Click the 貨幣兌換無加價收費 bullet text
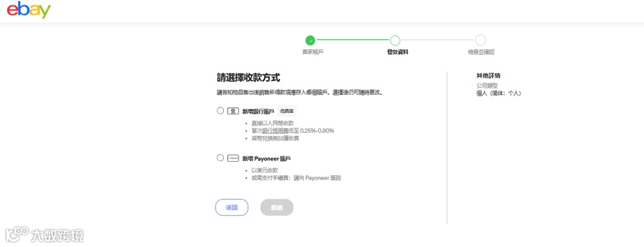The width and height of the screenshot is (644, 247). [275, 138]
